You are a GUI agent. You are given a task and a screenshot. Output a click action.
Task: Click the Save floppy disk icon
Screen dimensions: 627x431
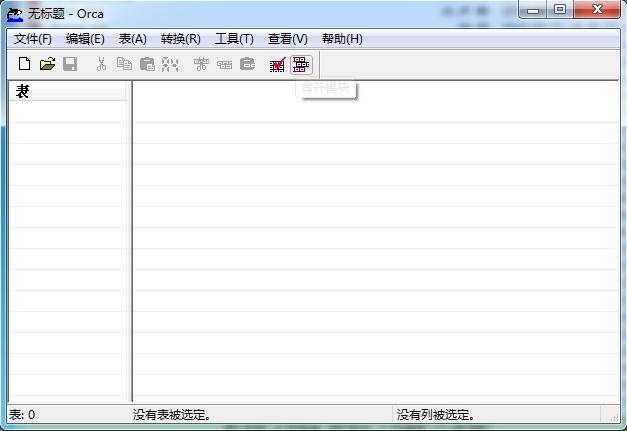coord(70,64)
